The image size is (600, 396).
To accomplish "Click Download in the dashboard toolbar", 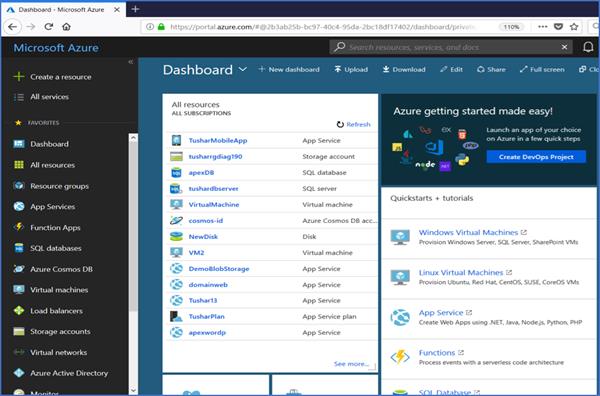I will [404, 70].
